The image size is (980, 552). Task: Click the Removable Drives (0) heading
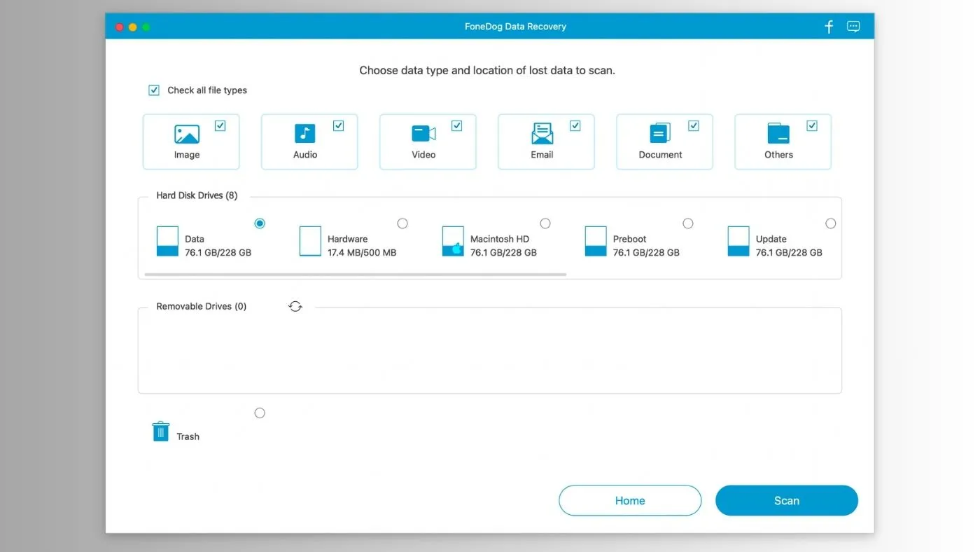pos(202,306)
